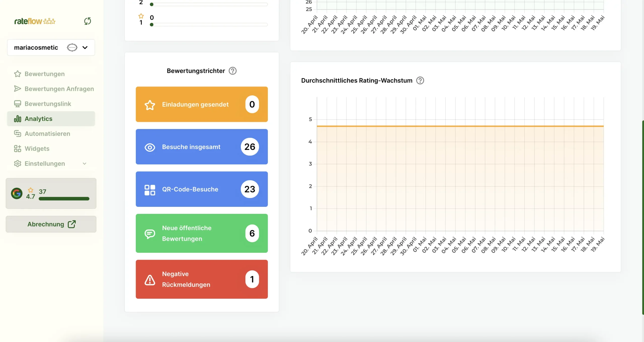Click help icon next to Durchschnittliches Rating-Wachstum
The width and height of the screenshot is (644, 342).
[420, 80]
